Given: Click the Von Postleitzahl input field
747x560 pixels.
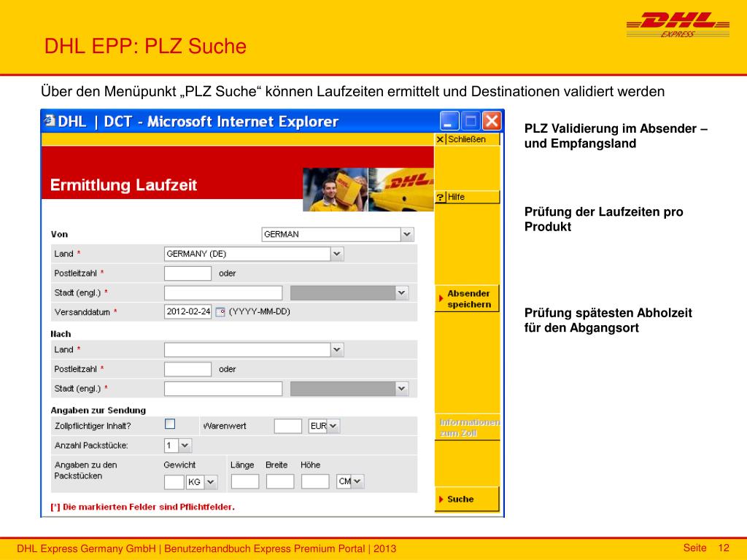Looking at the screenshot, I should tap(187, 273).
